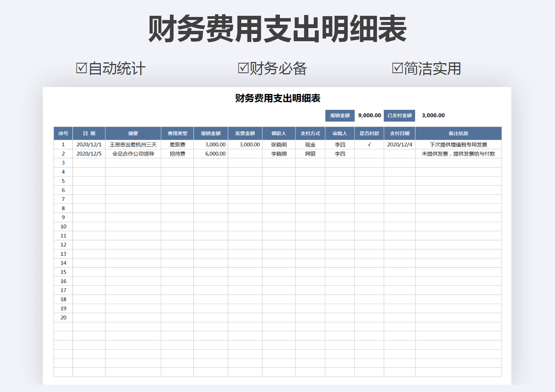
Task: Select the 费用类型 column header
Action: pyautogui.click(x=177, y=133)
